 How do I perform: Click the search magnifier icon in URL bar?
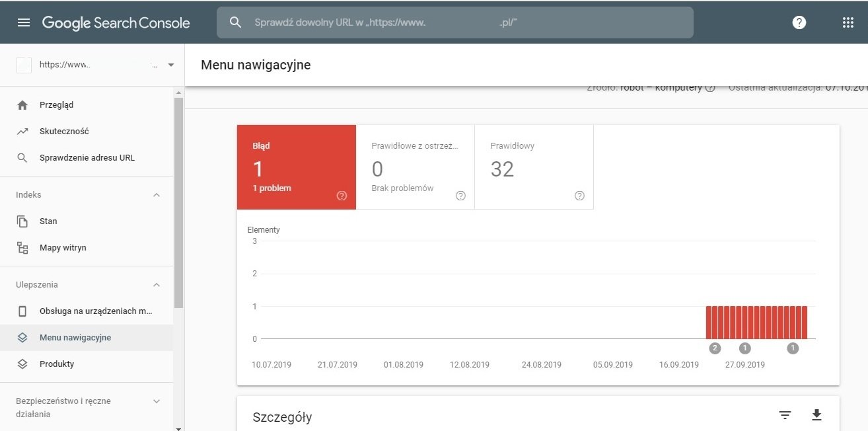236,22
